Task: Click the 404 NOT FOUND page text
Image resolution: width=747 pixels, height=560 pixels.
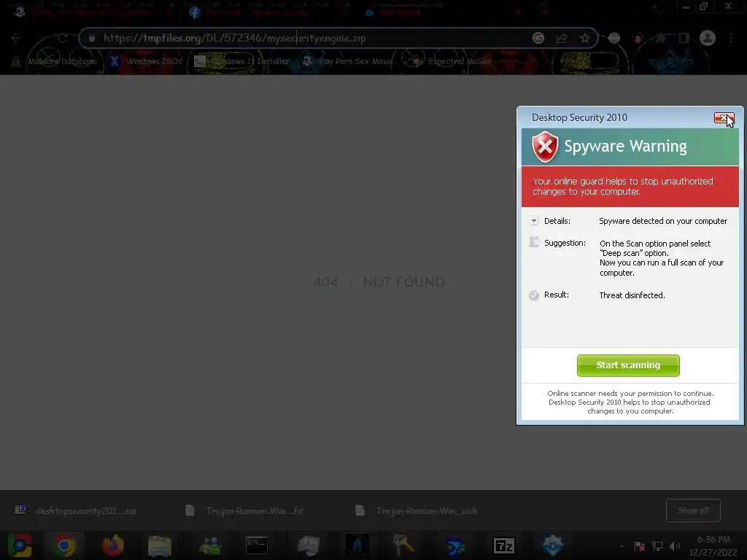Action: tap(379, 282)
